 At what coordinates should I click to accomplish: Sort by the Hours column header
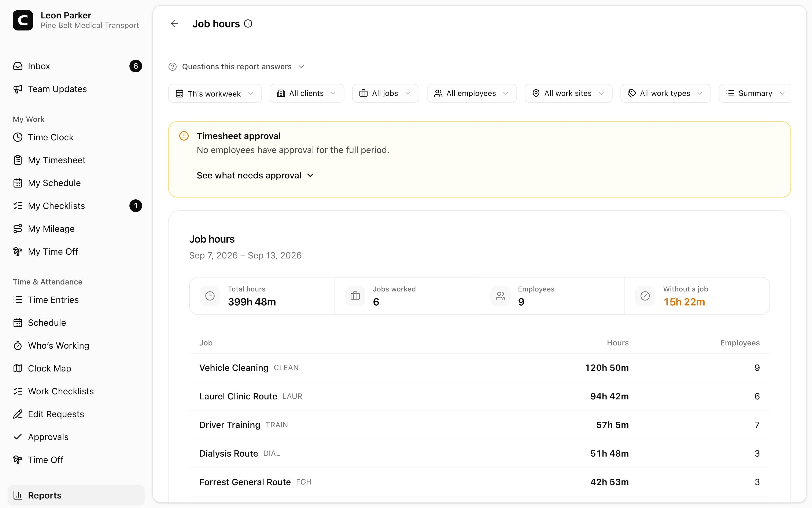click(x=618, y=343)
